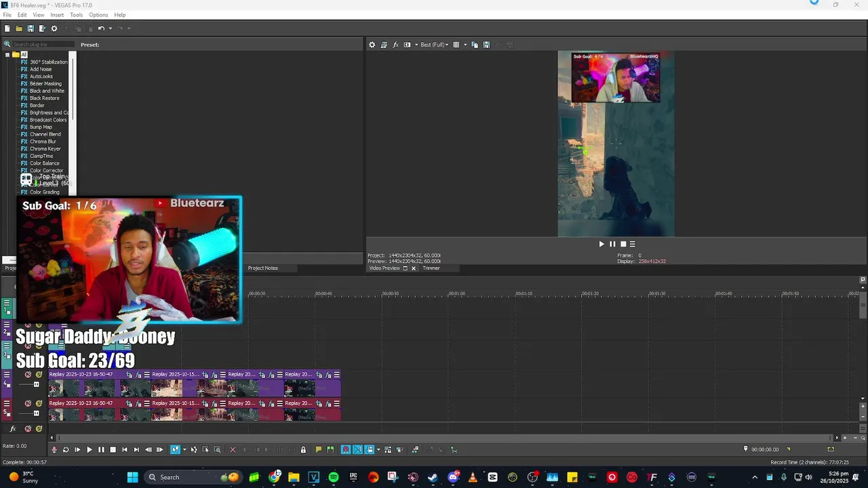Mute the red track 5

pyautogui.click(x=28, y=403)
